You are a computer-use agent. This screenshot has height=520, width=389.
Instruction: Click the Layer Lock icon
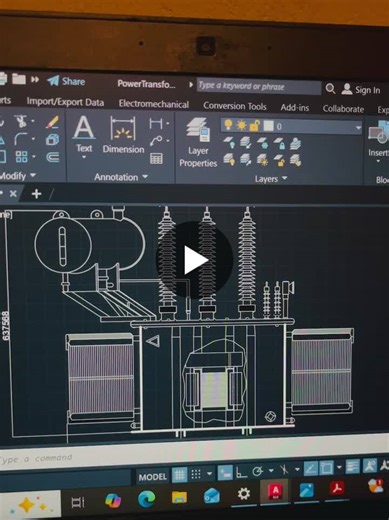click(x=279, y=144)
